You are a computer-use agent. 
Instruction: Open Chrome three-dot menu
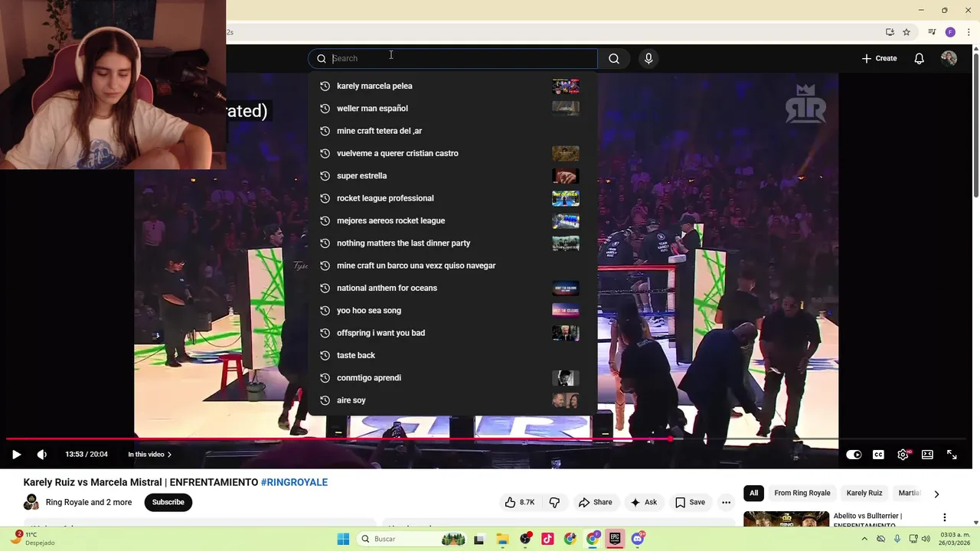[x=969, y=32]
